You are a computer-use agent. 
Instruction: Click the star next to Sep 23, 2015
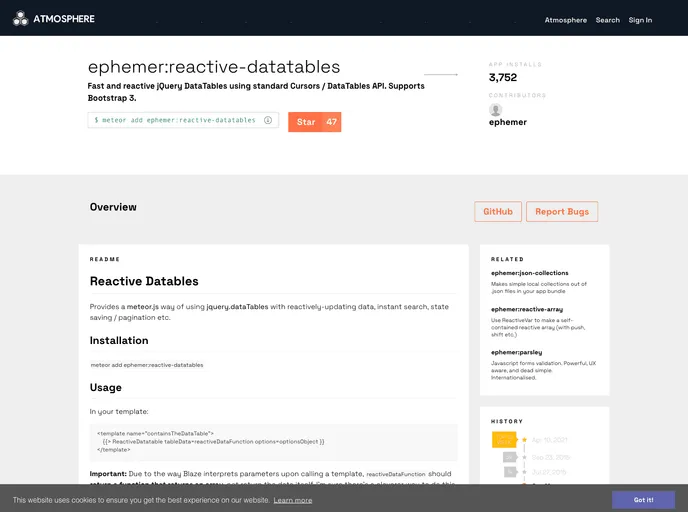[x=524, y=457]
